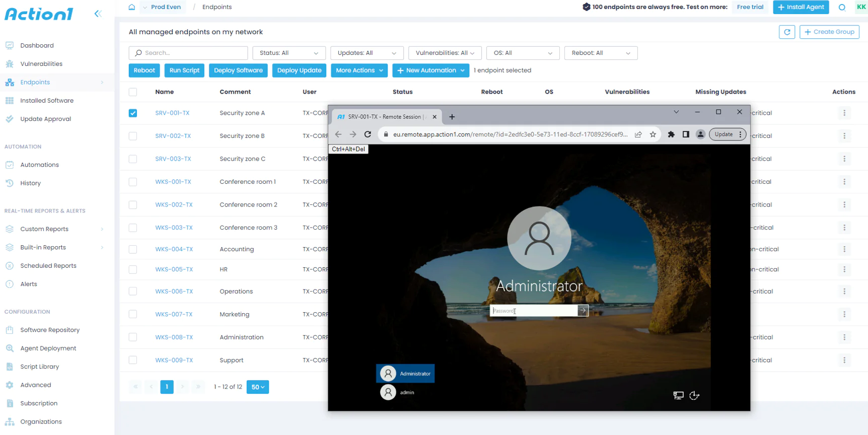The image size is (868, 435).
Task: Click the Ctrl+Alt+Del button in remote session
Action: pyautogui.click(x=348, y=149)
